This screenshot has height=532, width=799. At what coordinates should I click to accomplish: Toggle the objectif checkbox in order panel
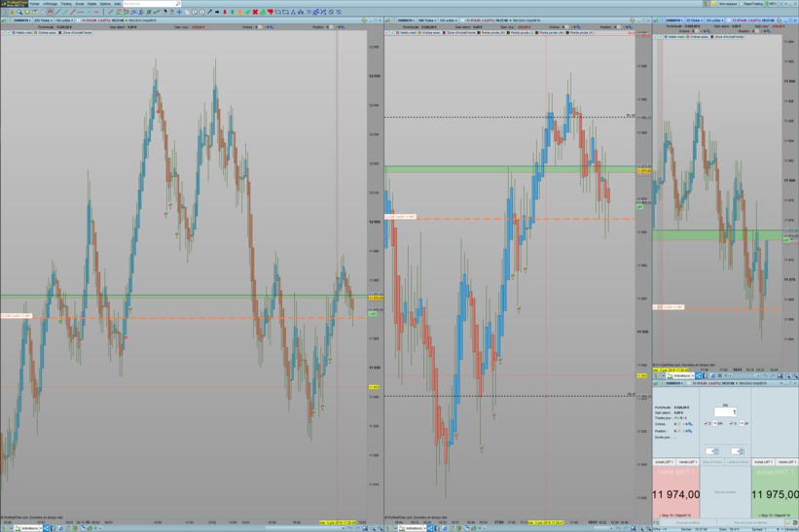coord(731,423)
